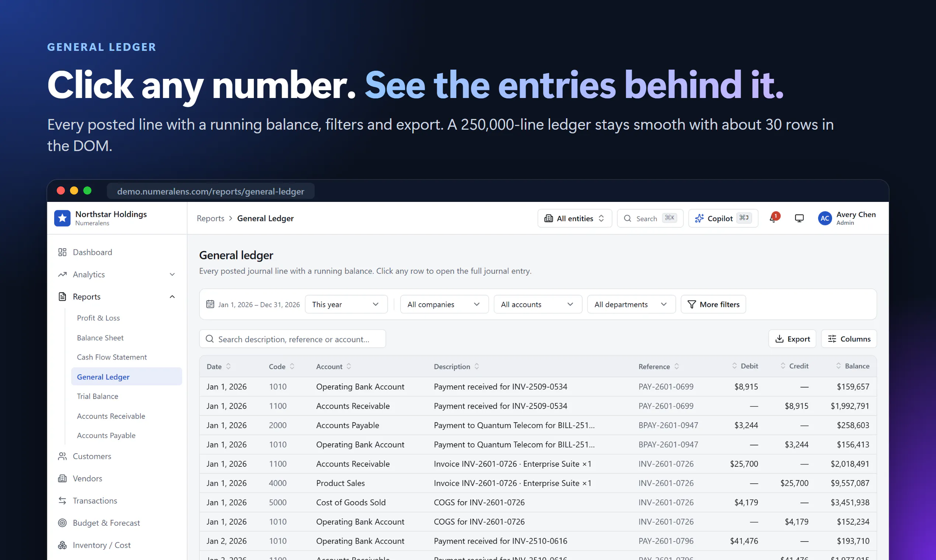Click debit amount $25,700
Screen dimensions: 936x560
click(x=744, y=464)
